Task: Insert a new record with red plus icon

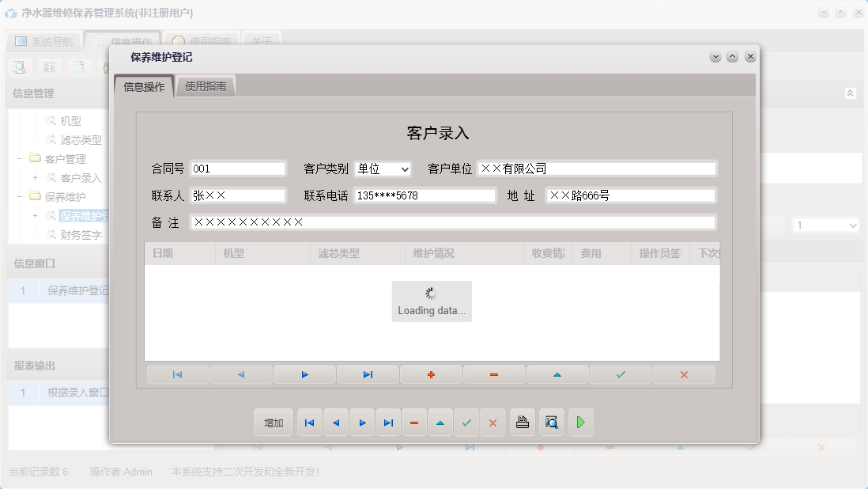Action: pos(431,373)
